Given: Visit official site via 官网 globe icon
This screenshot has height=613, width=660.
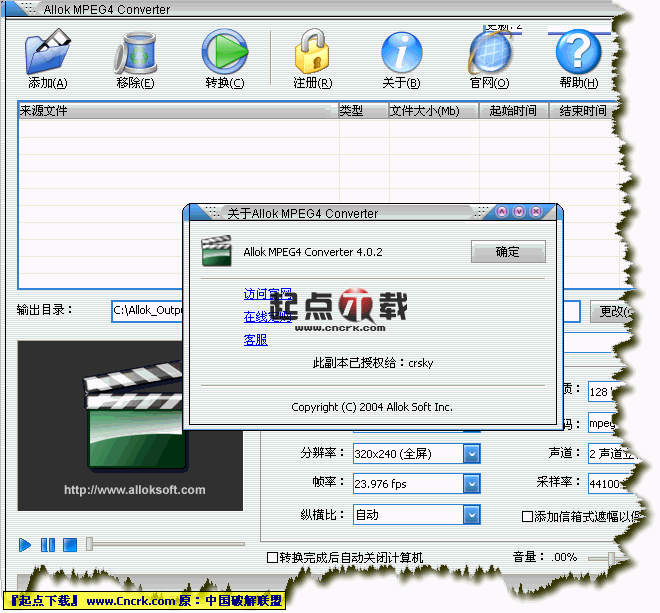Looking at the screenshot, I should point(490,52).
